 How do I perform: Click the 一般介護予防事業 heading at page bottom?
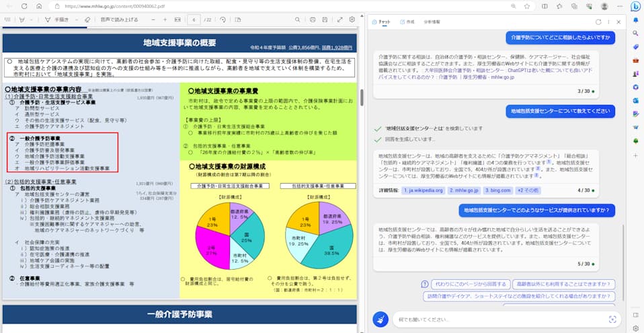pyautogui.click(x=179, y=315)
